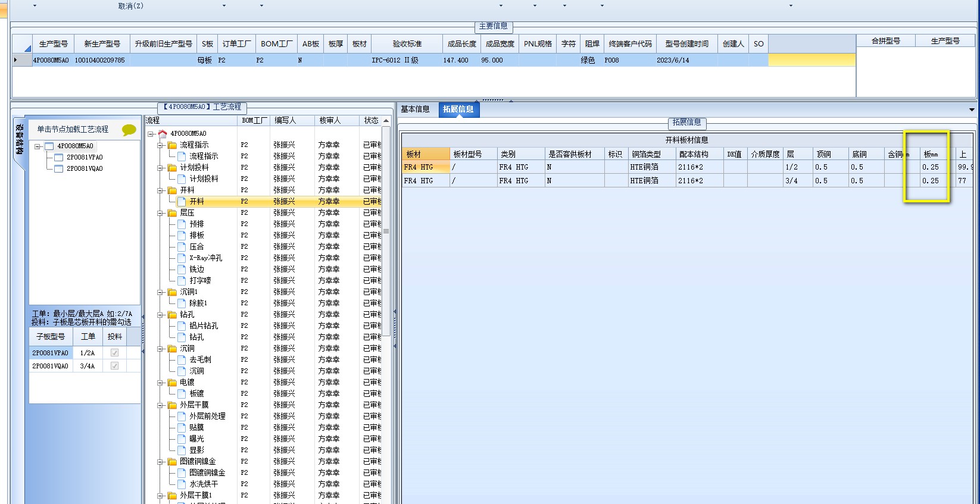Click the 1/2A work order cell
This screenshot has height=504, width=980.
click(x=88, y=353)
